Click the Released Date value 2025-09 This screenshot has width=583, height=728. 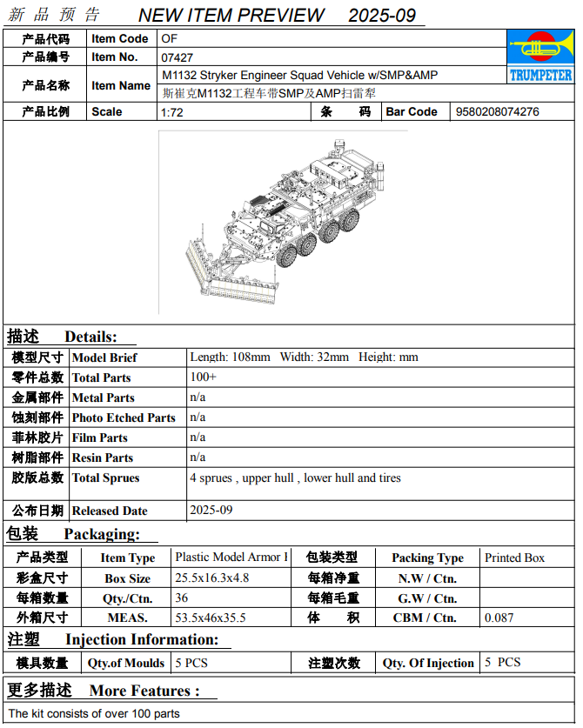tap(211, 510)
